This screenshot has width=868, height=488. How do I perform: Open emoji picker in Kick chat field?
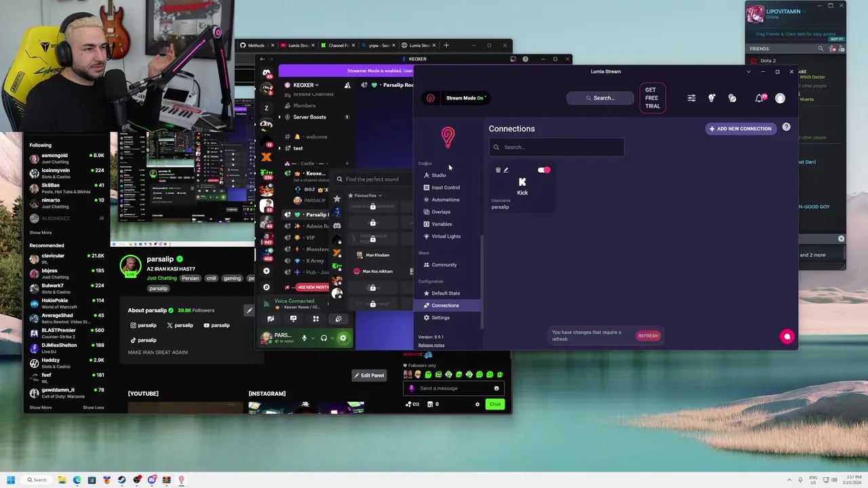pos(496,388)
